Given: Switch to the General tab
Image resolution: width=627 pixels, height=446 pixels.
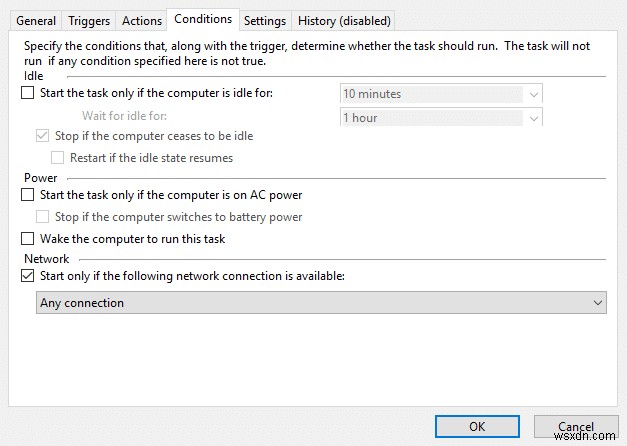Looking at the screenshot, I should 36,21.
